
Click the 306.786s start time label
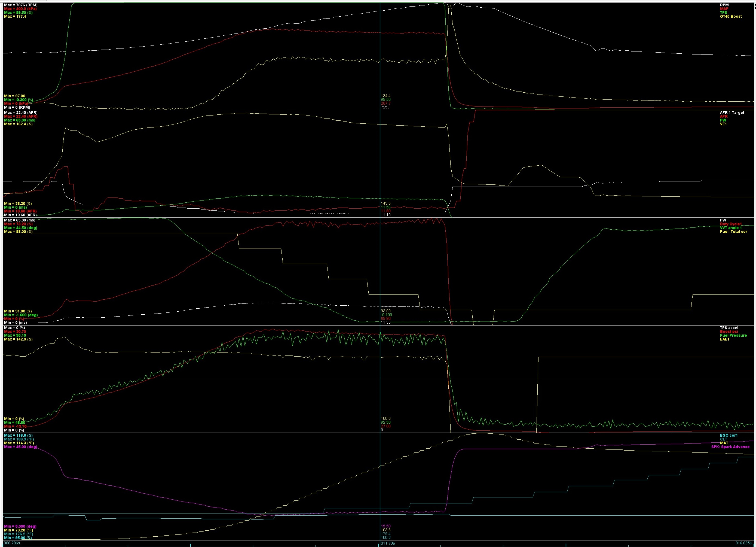pos(12,543)
